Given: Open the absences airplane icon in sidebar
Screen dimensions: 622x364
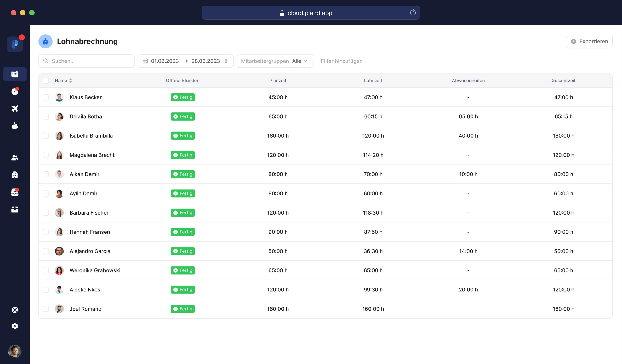Looking at the screenshot, I should (15, 109).
